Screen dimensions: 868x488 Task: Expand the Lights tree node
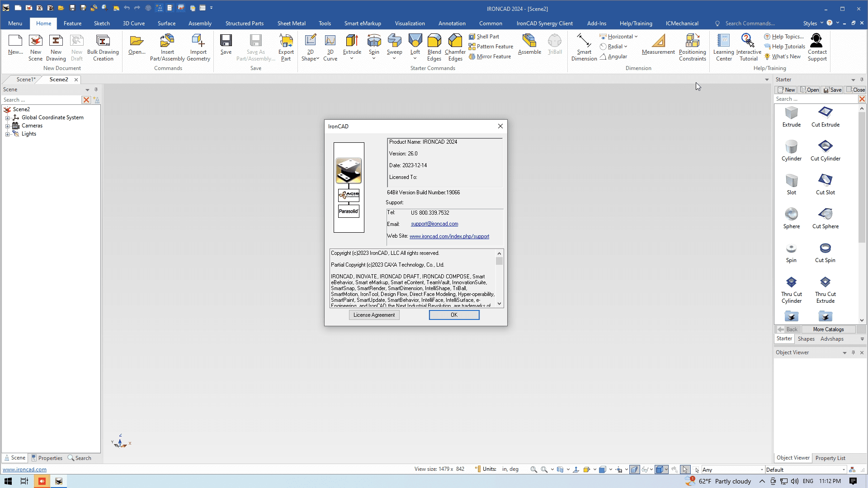7,134
